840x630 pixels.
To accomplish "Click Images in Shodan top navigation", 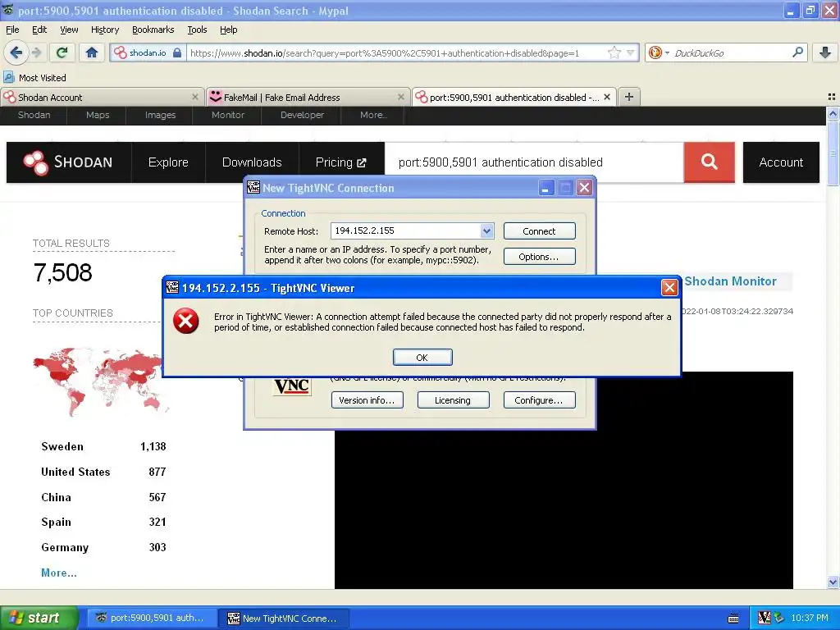I will pos(160,115).
